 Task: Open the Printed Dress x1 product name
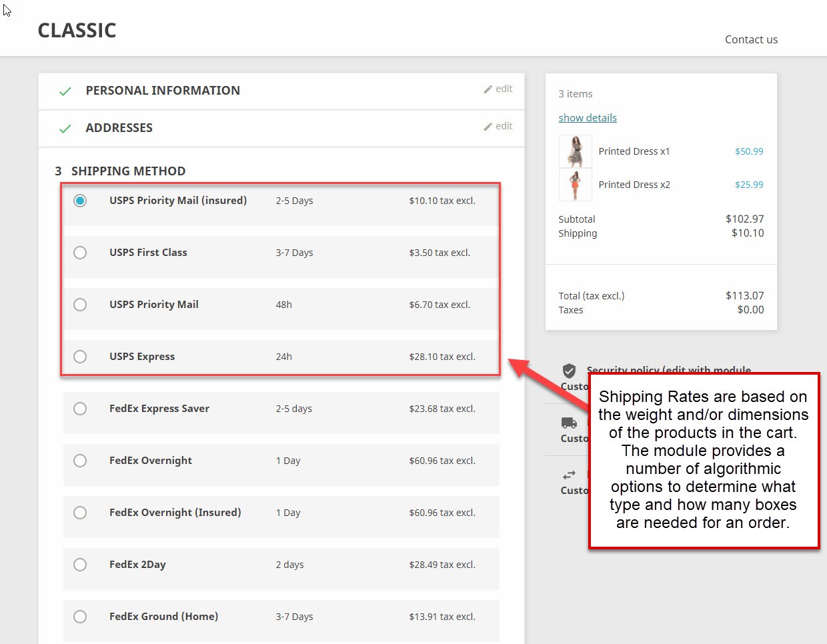click(634, 151)
